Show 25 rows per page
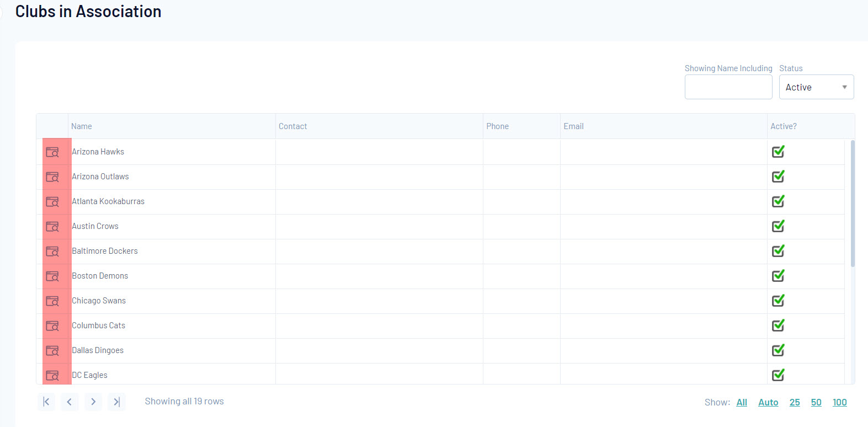The image size is (868, 427). click(795, 403)
